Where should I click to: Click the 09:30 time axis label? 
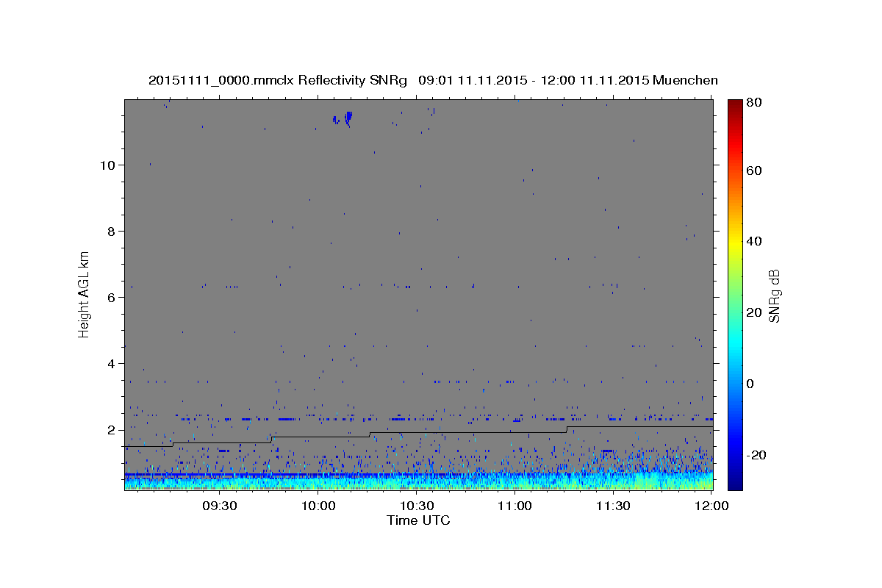pos(220,506)
